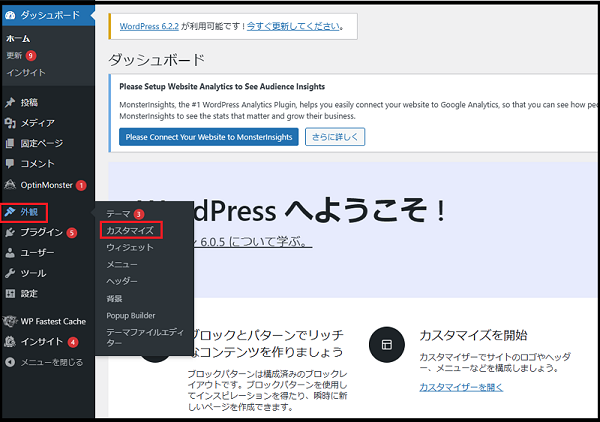Click the wrench icon beside ツール

coord(10,273)
